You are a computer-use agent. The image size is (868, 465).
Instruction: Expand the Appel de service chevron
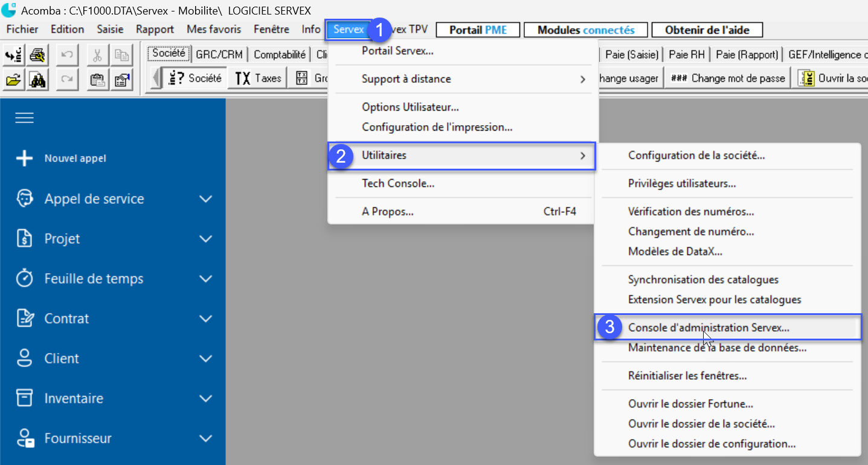[x=205, y=199]
